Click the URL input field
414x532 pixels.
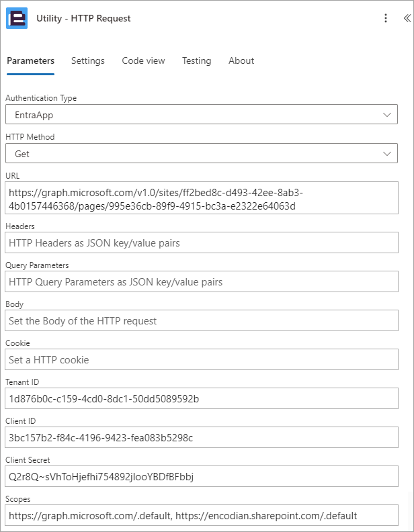click(x=202, y=198)
